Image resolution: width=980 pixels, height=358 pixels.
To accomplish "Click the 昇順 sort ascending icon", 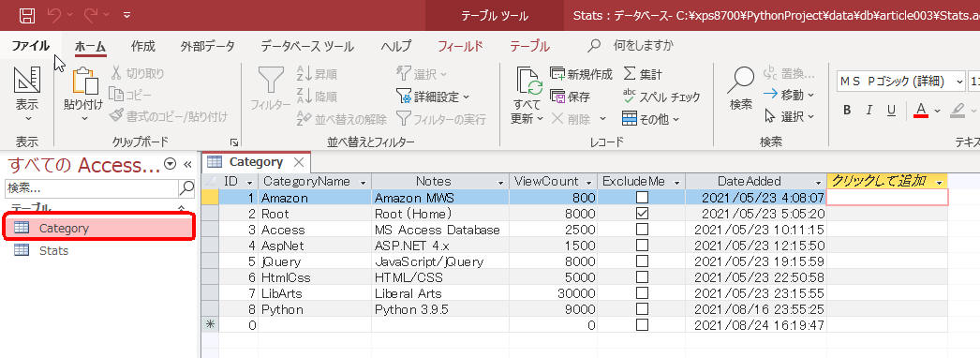I will pyautogui.click(x=304, y=74).
